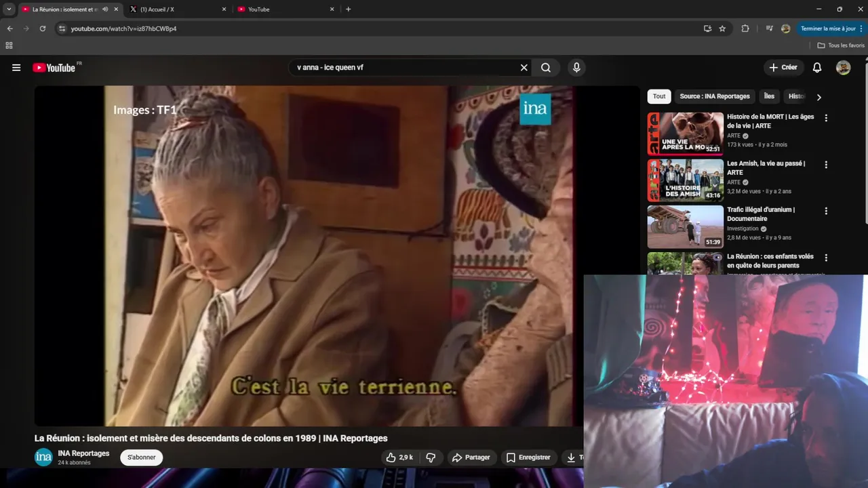Install app icon in the address bar
This screenshot has height=488, width=868.
(x=707, y=28)
